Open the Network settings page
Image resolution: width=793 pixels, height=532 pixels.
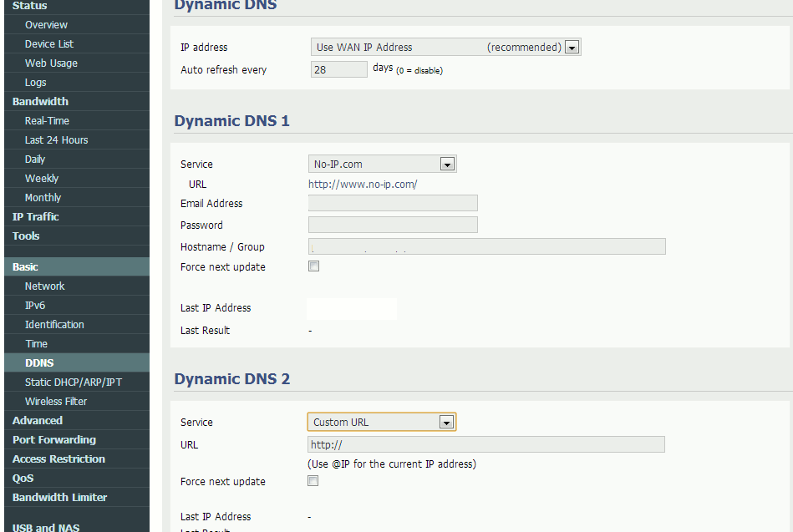(44, 286)
